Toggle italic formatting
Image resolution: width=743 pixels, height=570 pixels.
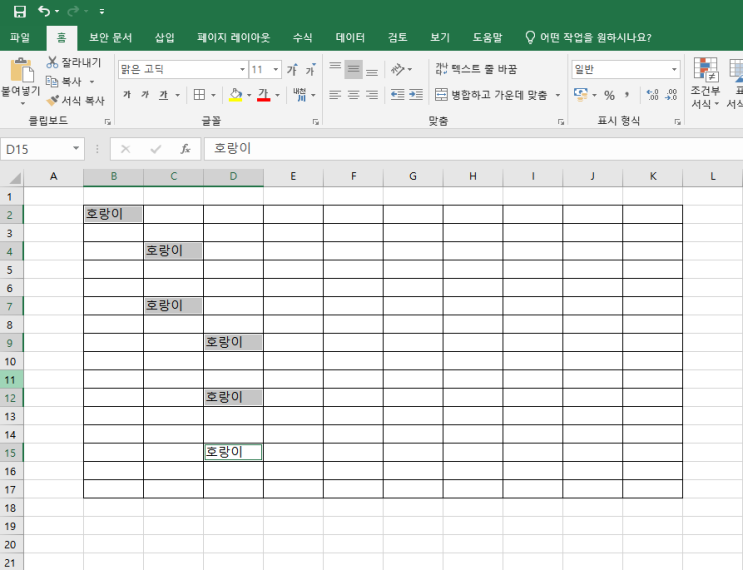pos(145,95)
